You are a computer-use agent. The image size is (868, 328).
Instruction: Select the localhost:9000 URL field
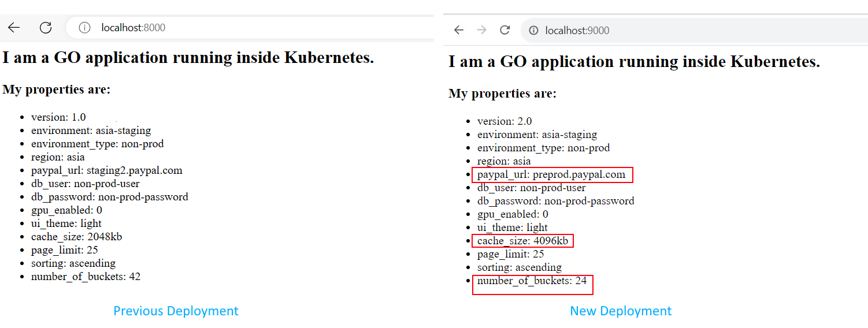695,31
